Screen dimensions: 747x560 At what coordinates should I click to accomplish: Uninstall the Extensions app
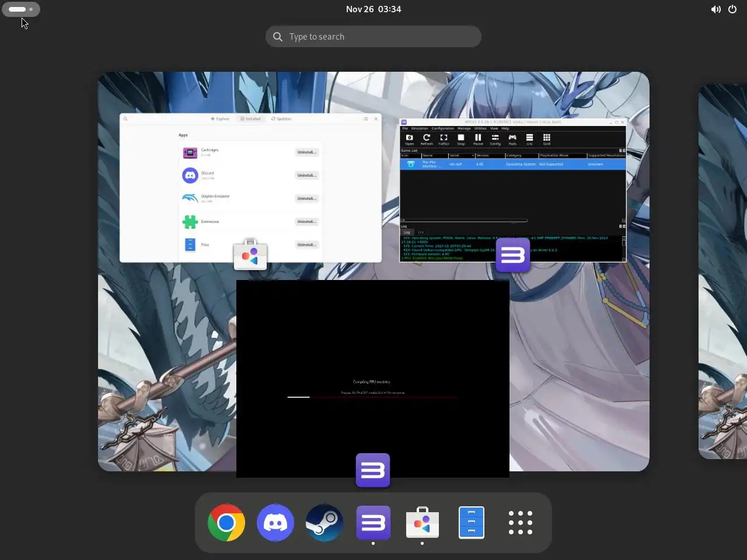tap(307, 222)
